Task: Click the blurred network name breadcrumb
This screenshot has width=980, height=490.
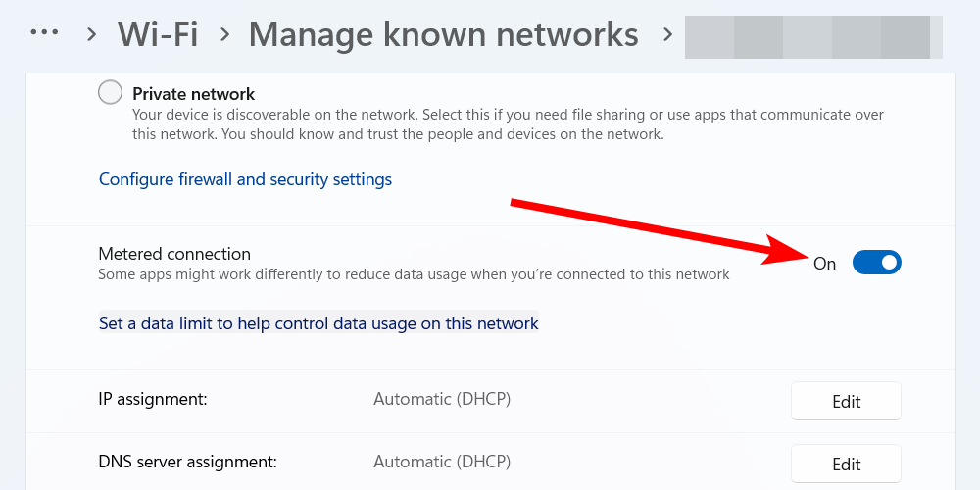Action: 813,36
